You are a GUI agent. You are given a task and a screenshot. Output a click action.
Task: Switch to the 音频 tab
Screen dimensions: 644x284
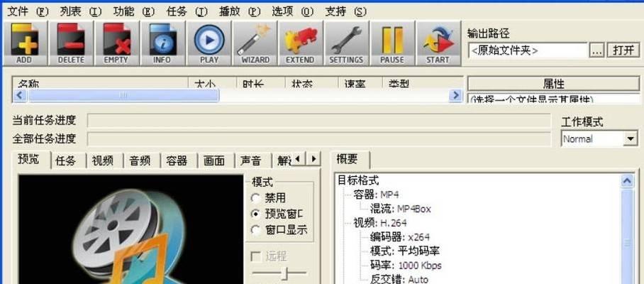pyautogui.click(x=142, y=161)
